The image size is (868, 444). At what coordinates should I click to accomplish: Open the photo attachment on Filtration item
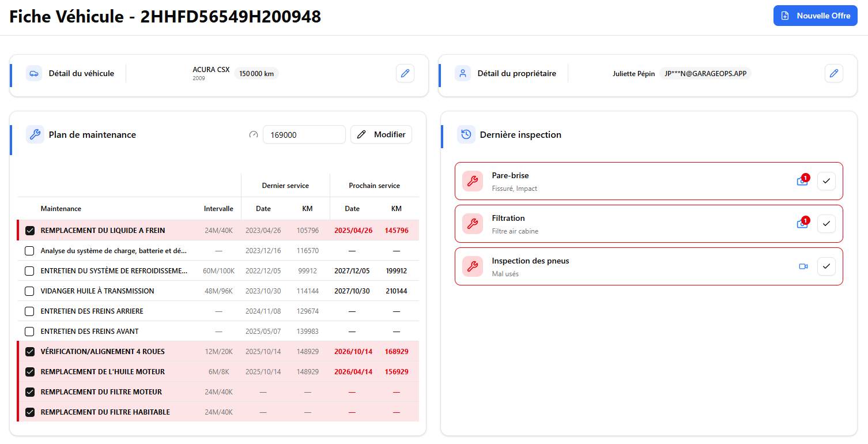pos(802,224)
